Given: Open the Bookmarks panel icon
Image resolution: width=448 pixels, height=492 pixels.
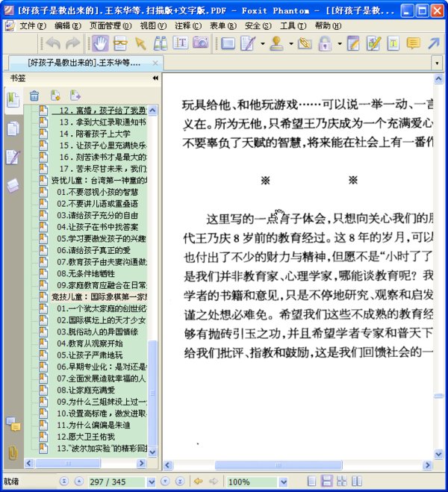Looking at the screenshot, I should pos(13,100).
